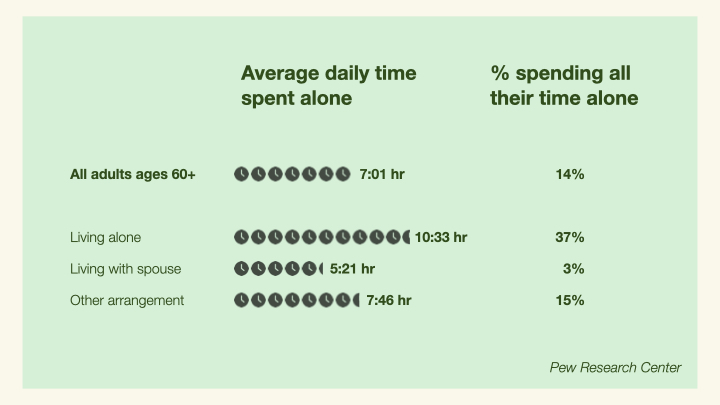Click the Pew Research Center credit
720x405 pixels.
616,367
